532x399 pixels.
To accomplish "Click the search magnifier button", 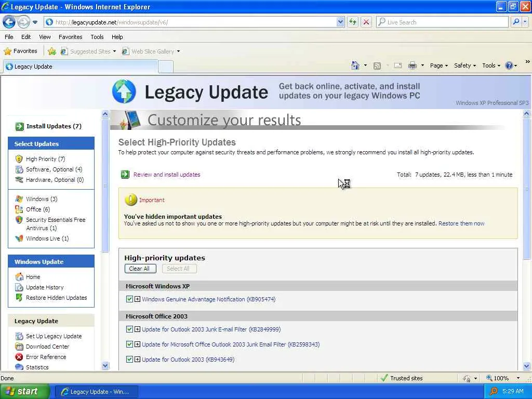I will [x=516, y=22].
